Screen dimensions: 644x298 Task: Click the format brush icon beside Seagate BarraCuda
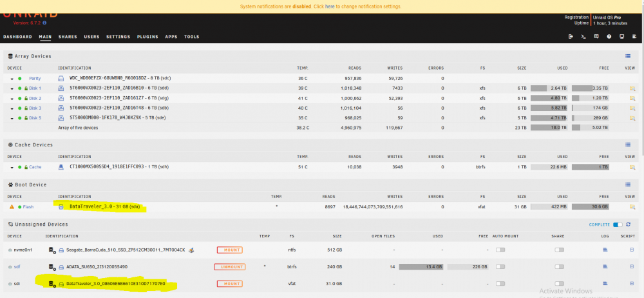[x=191, y=250]
